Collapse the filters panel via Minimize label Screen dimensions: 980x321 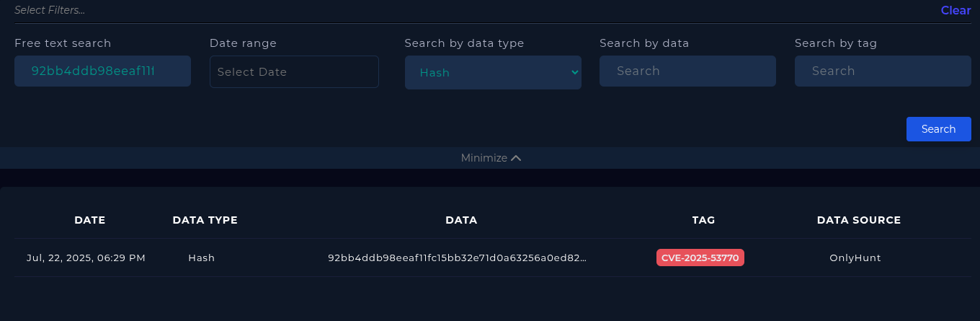[x=484, y=158]
